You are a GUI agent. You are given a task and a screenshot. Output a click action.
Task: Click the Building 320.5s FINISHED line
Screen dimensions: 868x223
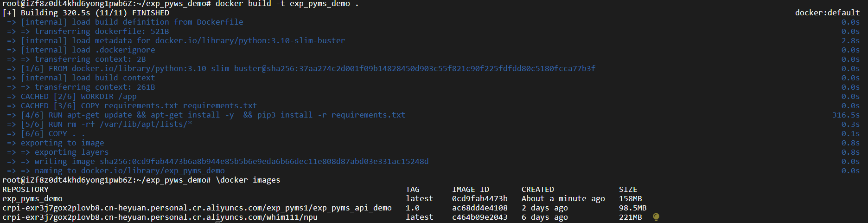pyautogui.click(x=86, y=13)
